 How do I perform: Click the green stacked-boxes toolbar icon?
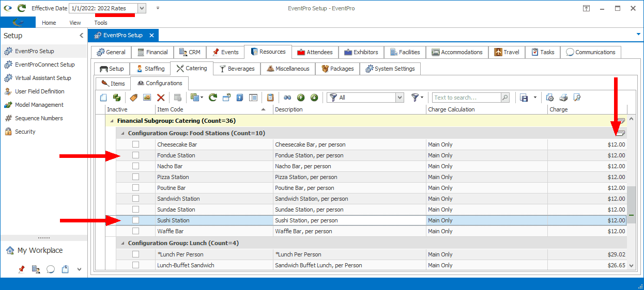(x=117, y=98)
